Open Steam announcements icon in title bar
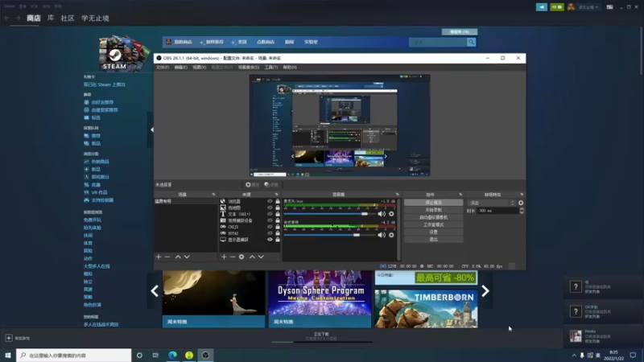Image resolution: width=644 pixels, height=362 pixels. (x=541, y=7)
